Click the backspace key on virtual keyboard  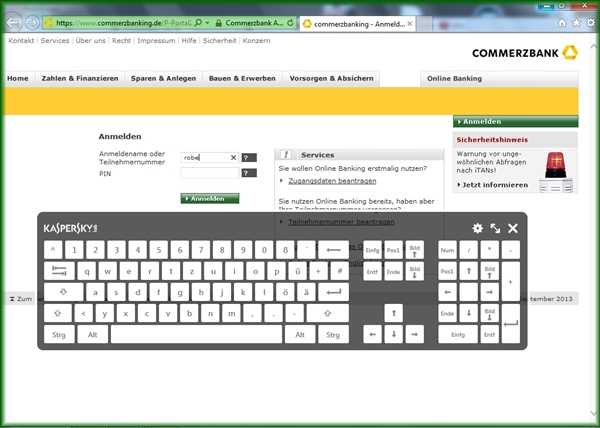334,250
